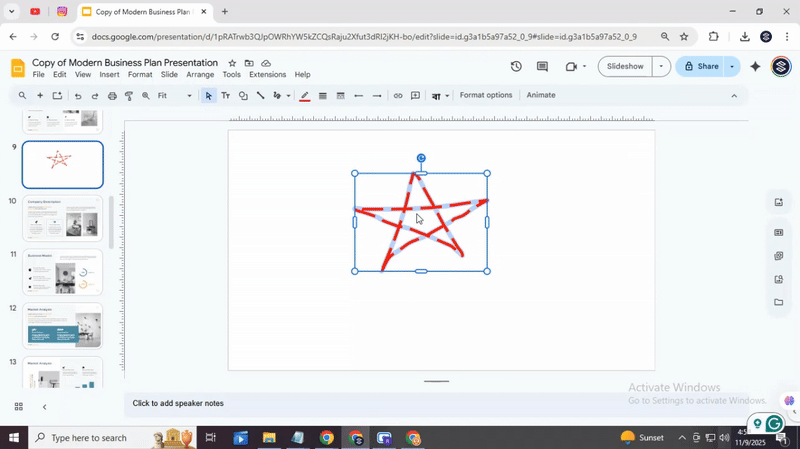Screen dimensions: 800x449
Task: Expand the Share options arrow
Action: (732, 67)
